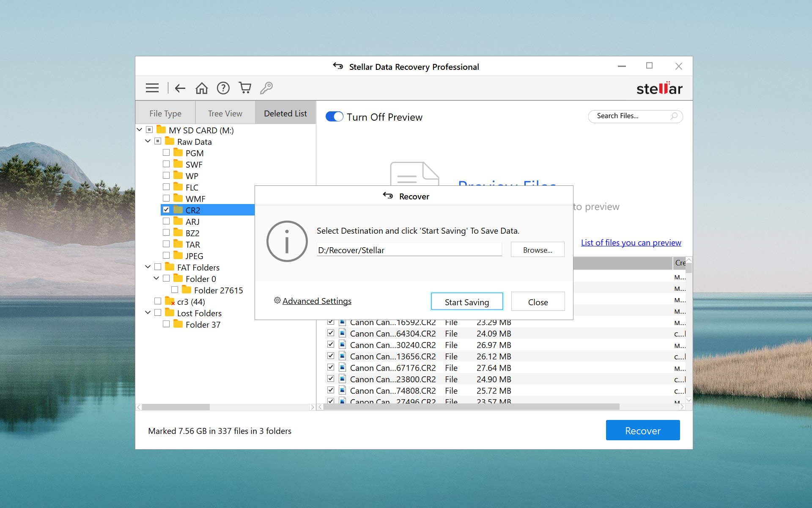This screenshot has width=812, height=508.
Task: Collapse the FAT Folders tree node
Action: click(x=148, y=267)
